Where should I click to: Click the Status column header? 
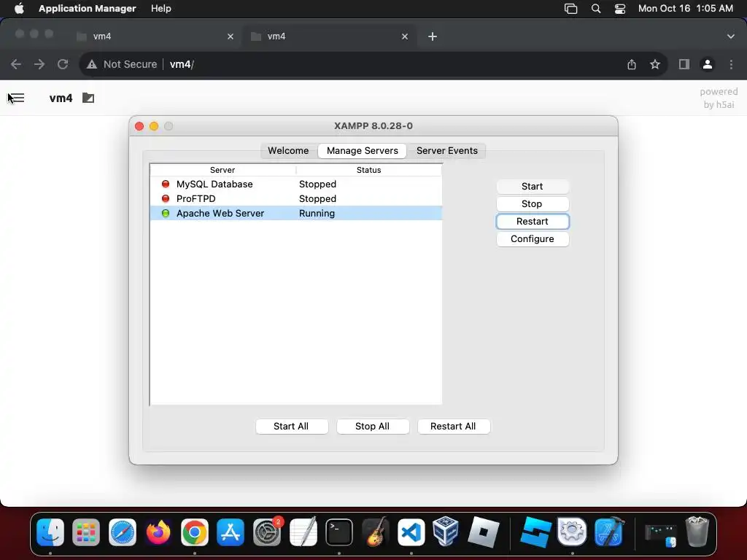point(368,170)
